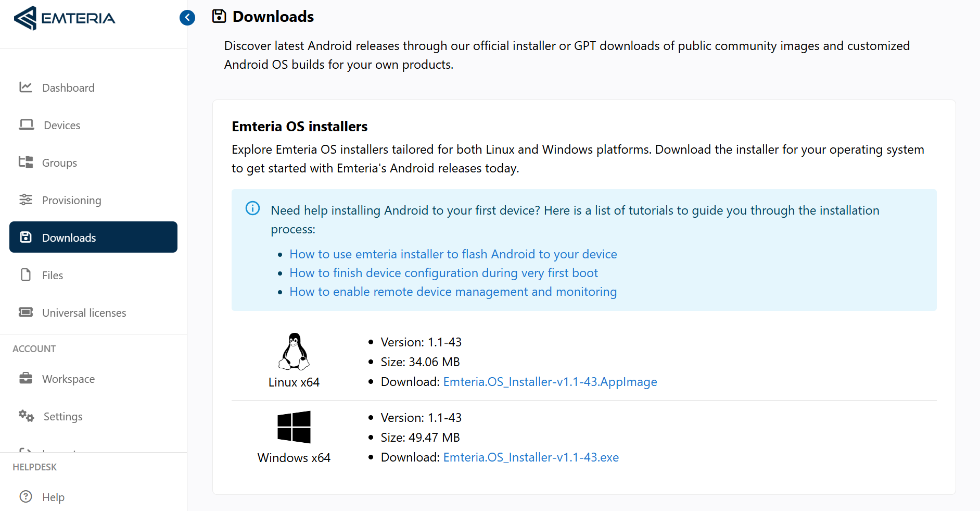980x511 pixels.
Task: Open tutorial on finishing device configuration first boot
Action: pos(444,273)
